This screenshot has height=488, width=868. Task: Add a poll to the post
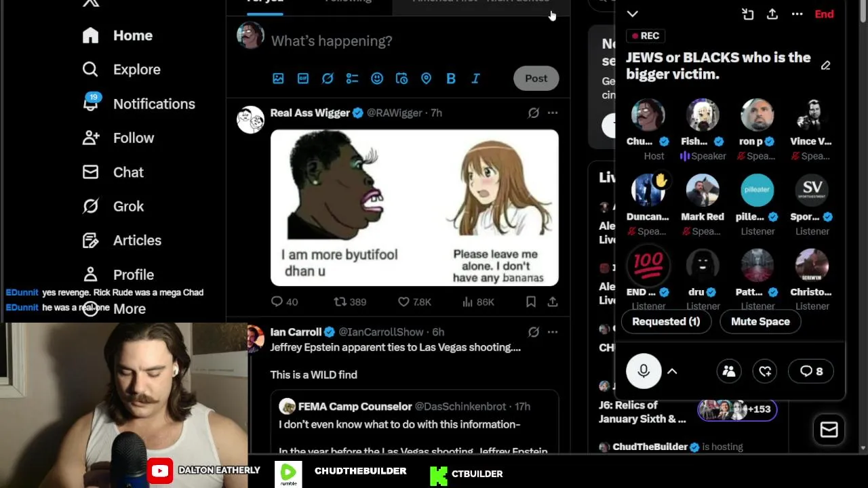(352, 79)
